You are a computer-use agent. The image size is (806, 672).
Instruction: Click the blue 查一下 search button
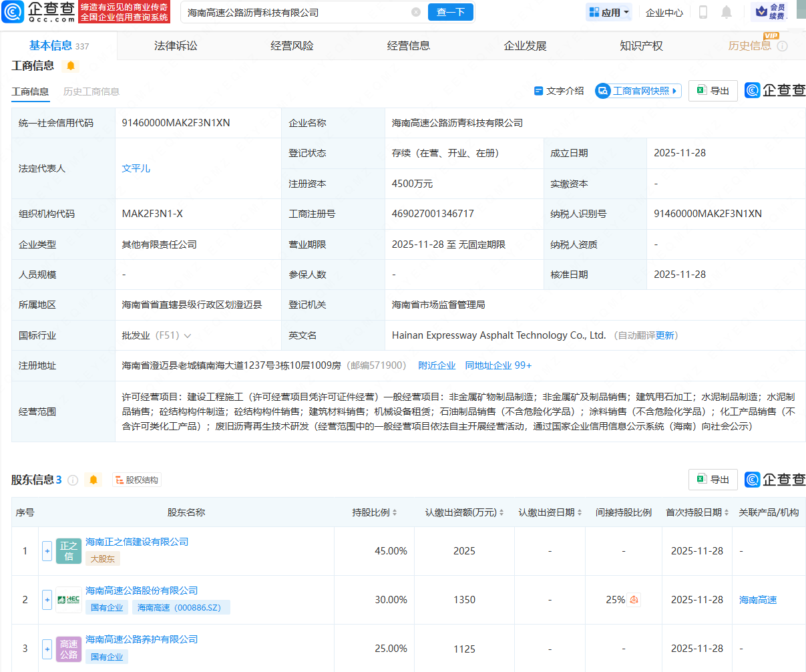450,11
